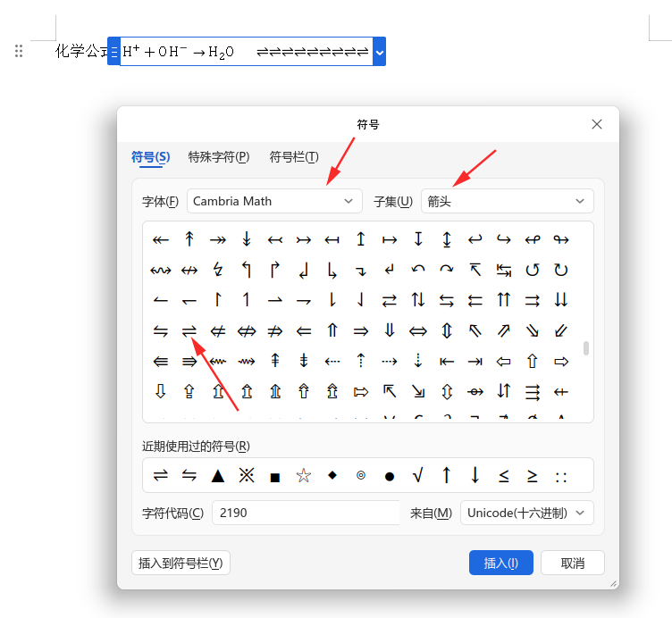Select the rightwards double arrow ⇒ in the grid

click(x=361, y=330)
